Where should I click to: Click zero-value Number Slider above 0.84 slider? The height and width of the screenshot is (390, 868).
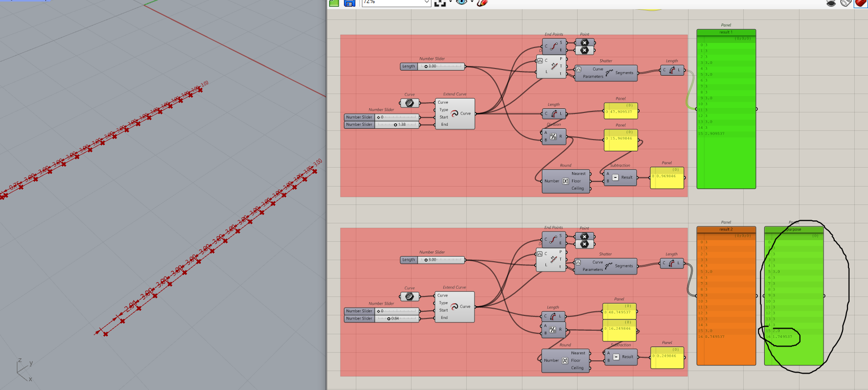[x=382, y=311]
